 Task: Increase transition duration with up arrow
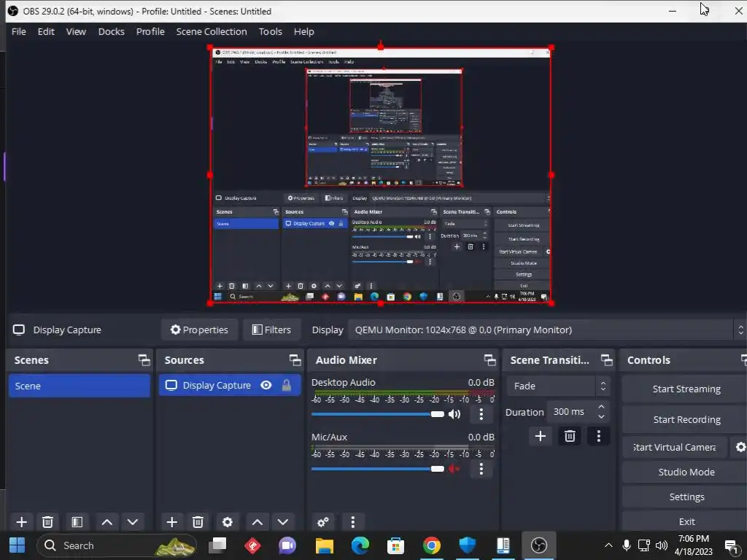pos(601,407)
